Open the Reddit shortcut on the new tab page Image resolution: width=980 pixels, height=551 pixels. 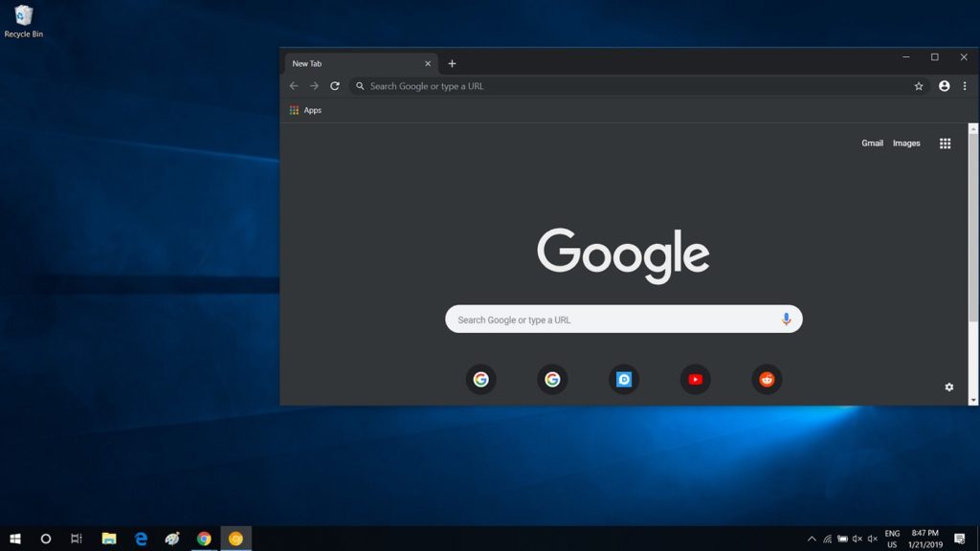point(767,379)
